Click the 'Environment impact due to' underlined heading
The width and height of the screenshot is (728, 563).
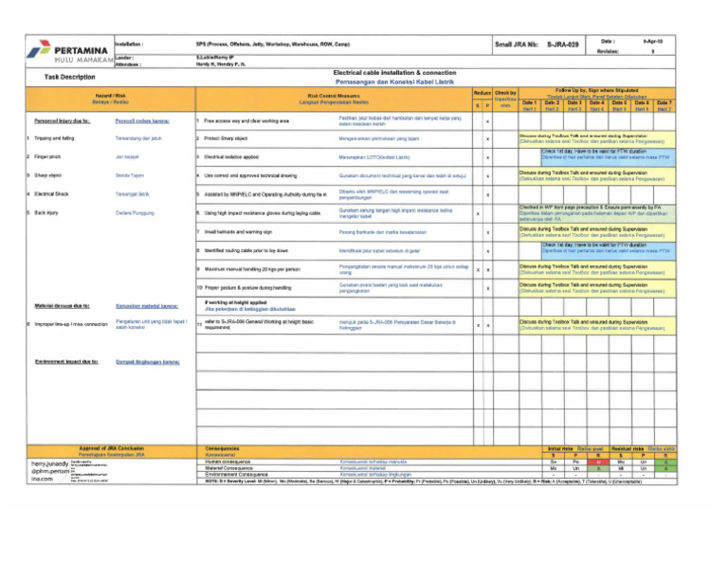67,361
